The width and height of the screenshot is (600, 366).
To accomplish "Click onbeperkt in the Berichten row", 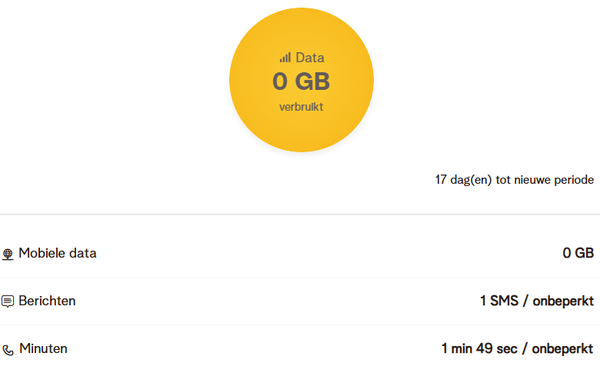I will pos(563,301).
